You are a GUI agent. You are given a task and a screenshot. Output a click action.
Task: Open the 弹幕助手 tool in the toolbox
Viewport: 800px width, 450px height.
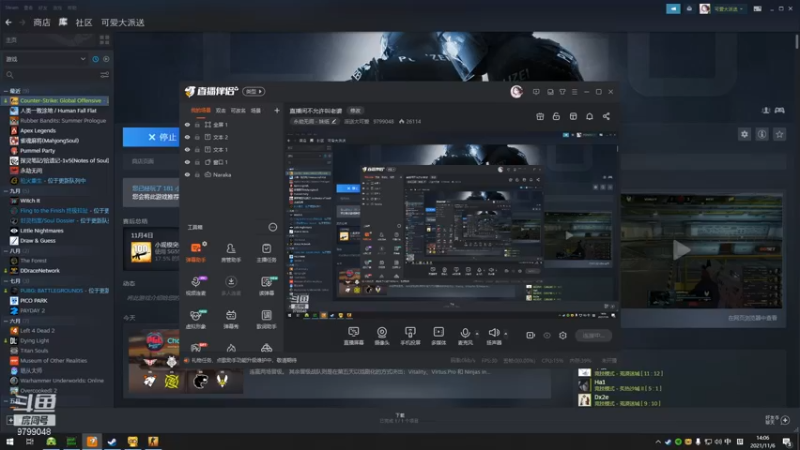click(x=195, y=252)
